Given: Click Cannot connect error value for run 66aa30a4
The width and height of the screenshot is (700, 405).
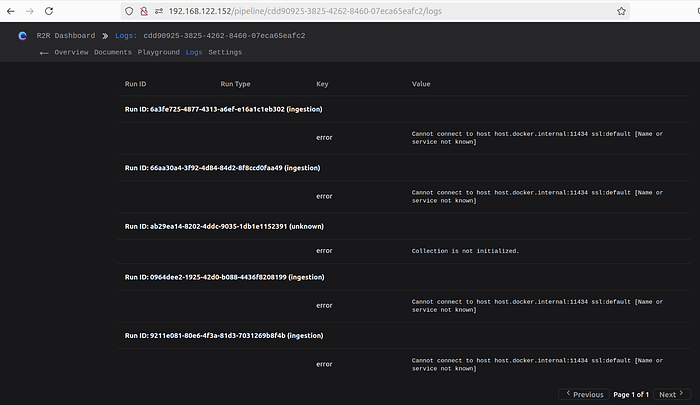Looking at the screenshot, I should (x=537, y=196).
